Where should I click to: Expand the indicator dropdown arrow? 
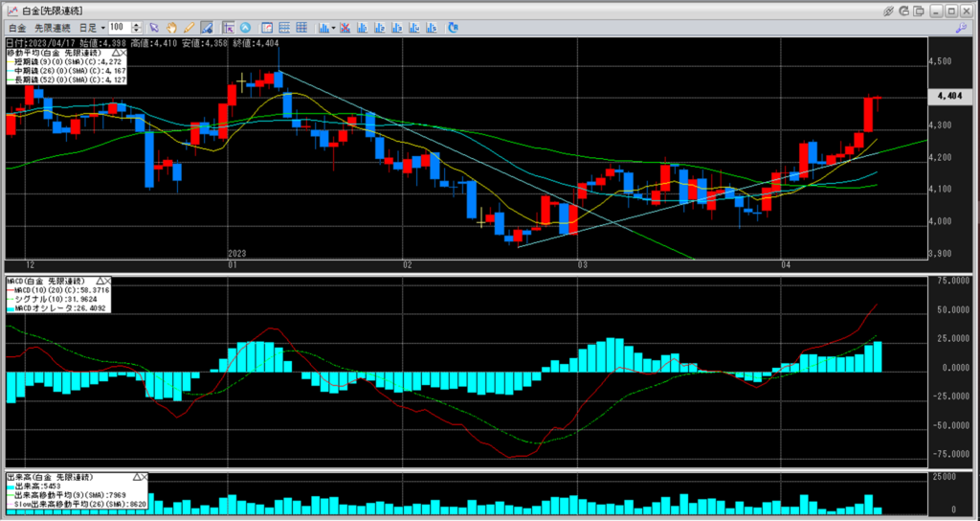(x=334, y=28)
